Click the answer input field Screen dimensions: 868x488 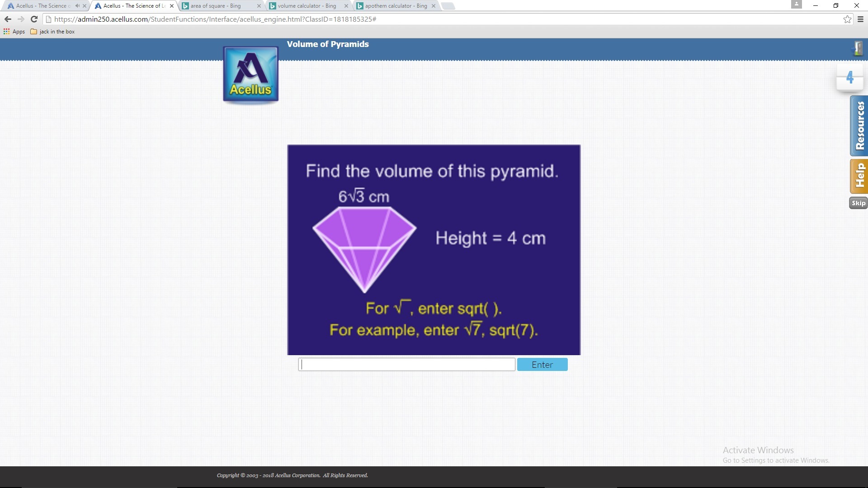click(x=406, y=365)
